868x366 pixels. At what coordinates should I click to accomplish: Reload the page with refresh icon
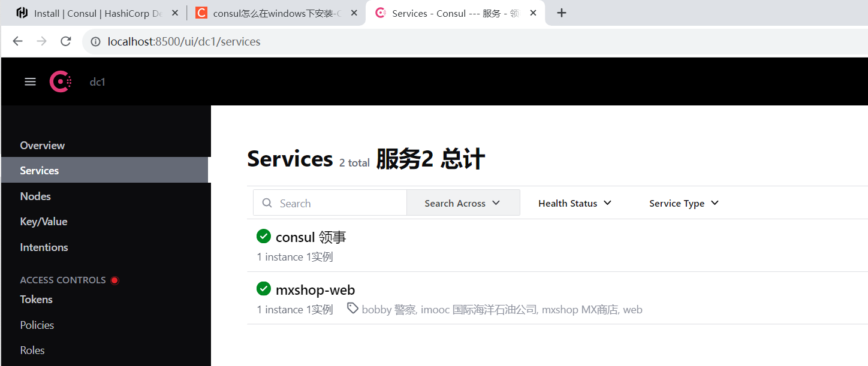point(66,41)
